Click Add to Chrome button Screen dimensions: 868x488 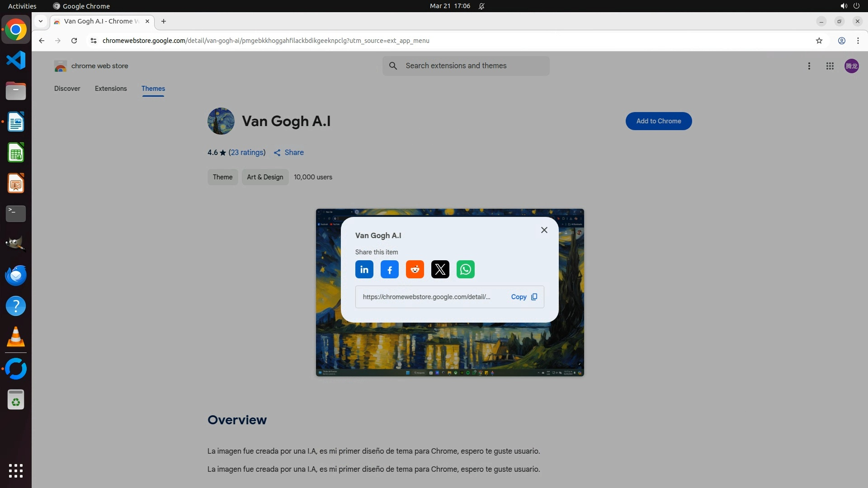(x=658, y=121)
